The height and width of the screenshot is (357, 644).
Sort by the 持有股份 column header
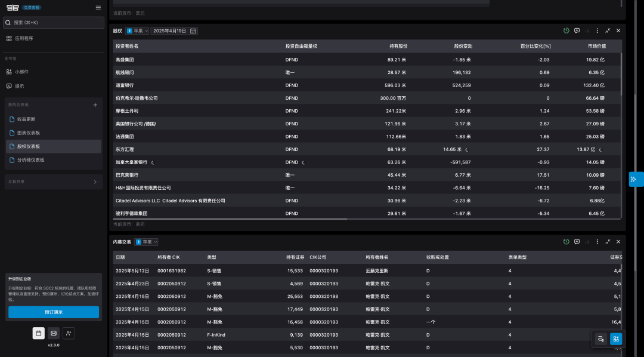coord(398,46)
